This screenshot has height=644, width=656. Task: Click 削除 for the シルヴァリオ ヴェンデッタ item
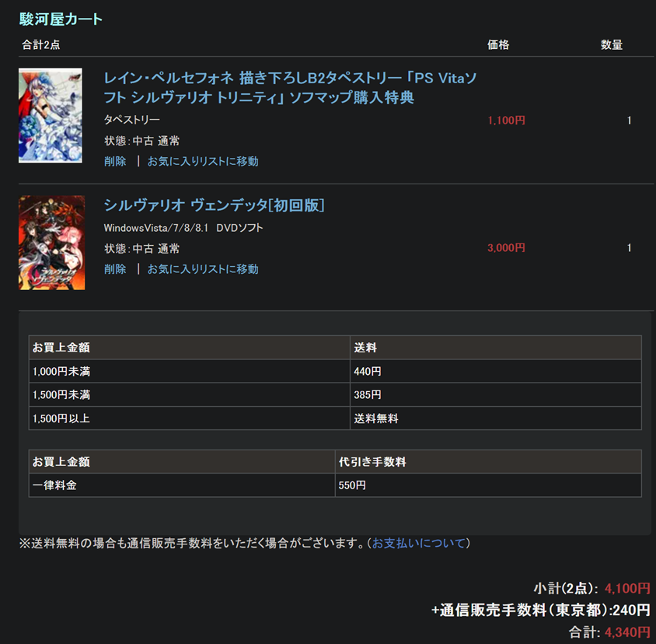click(115, 269)
